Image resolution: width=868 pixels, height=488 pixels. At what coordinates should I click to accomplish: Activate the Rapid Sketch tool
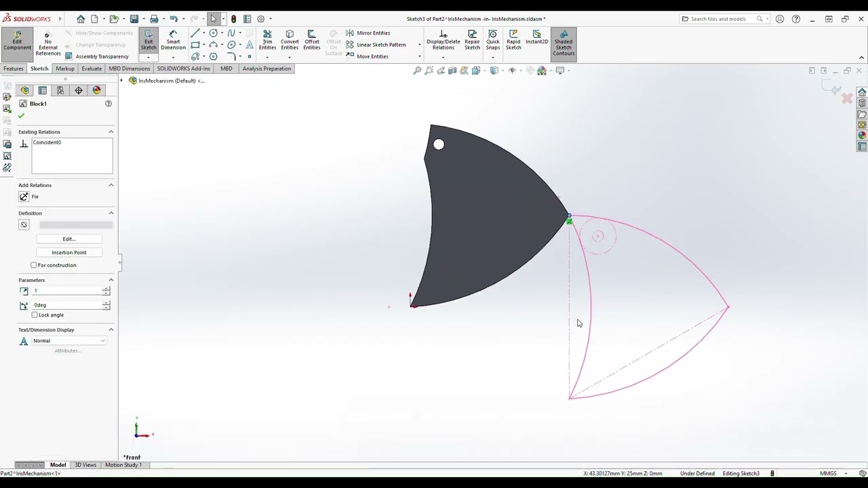513,41
